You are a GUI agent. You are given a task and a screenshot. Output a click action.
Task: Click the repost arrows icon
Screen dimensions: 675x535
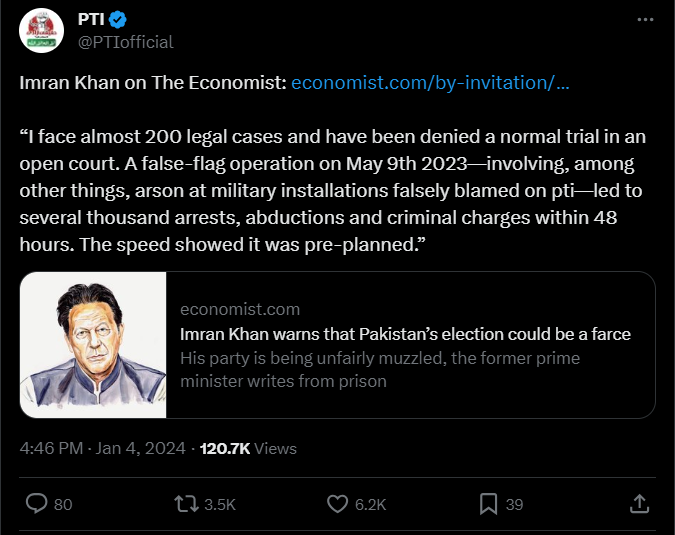coord(186,504)
